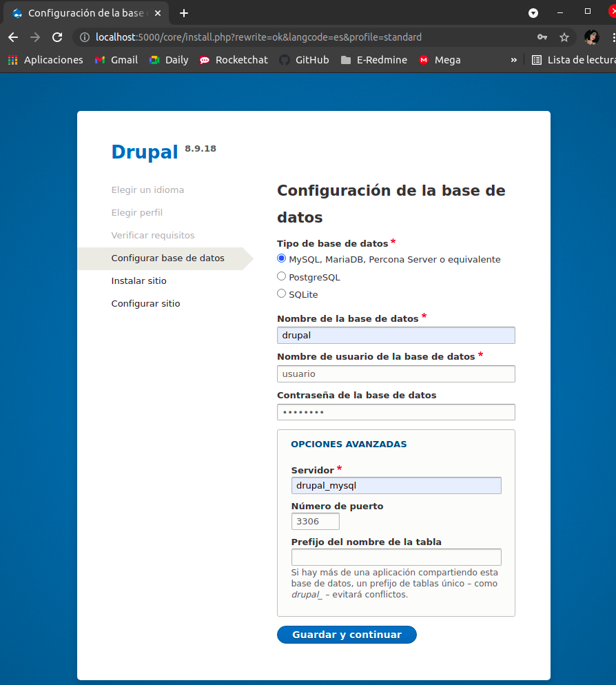Expand the overflow chevron on bookmarks bar

coord(513,60)
